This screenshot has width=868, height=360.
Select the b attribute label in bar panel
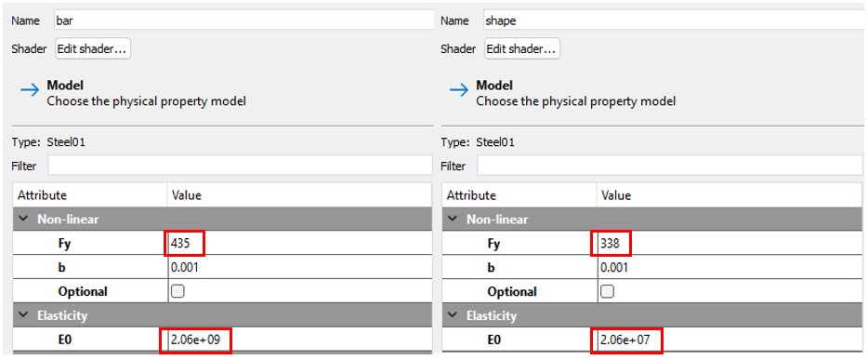(61, 268)
